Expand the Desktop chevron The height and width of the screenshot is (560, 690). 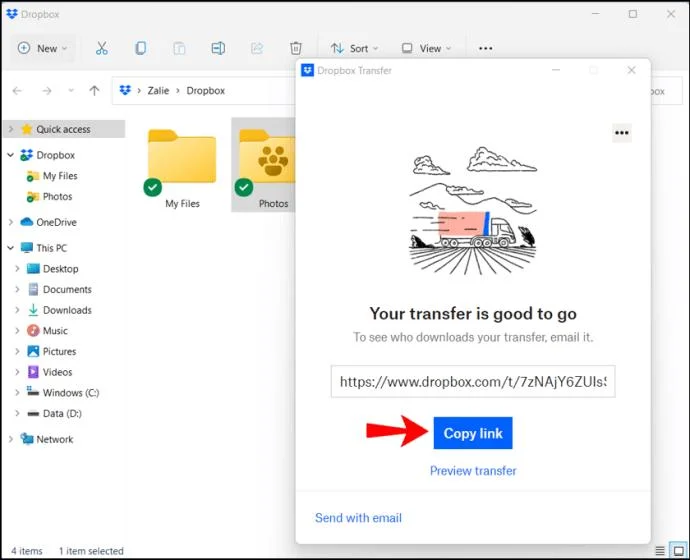pyautogui.click(x=17, y=268)
